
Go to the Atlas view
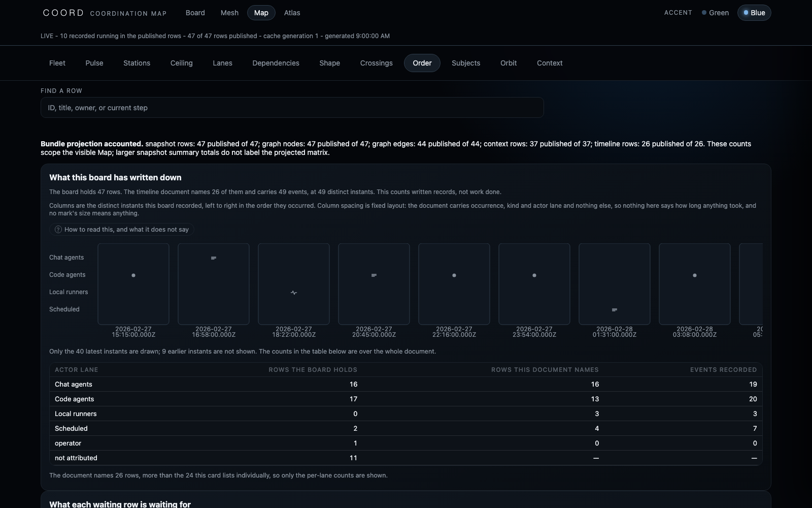292,13
